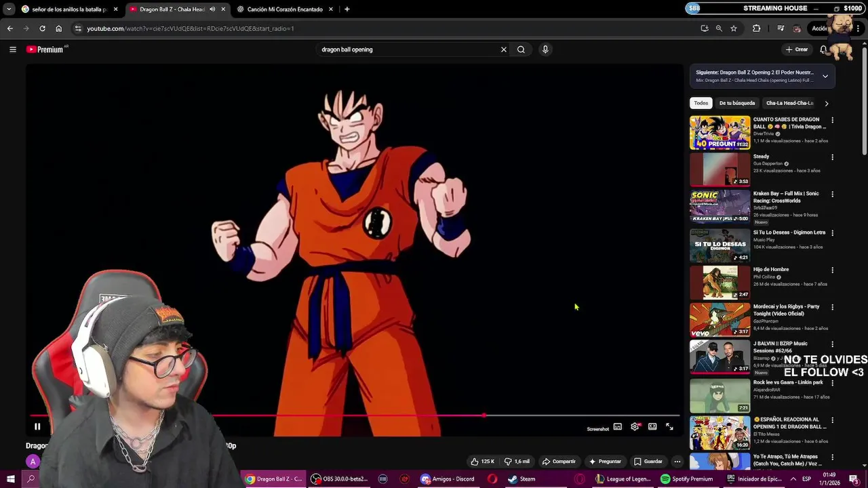Share the video via Compartir
Image resolution: width=868 pixels, height=488 pixels.
click(x=559, y=462)
